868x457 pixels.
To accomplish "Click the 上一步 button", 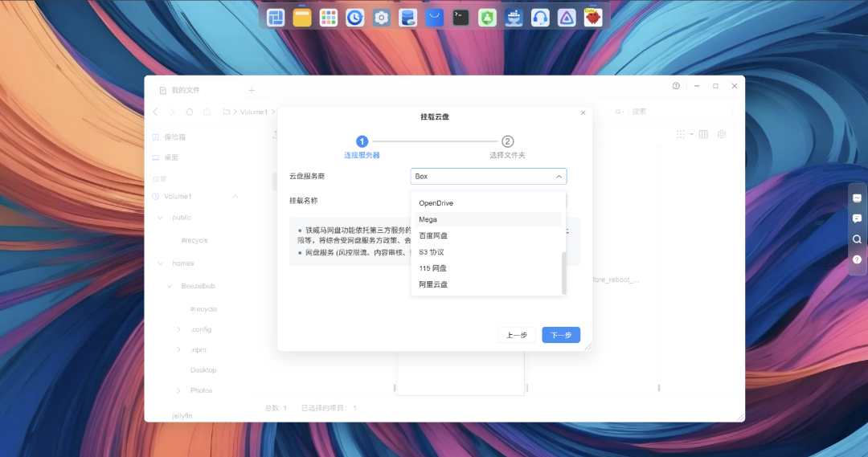I will click(517, 335).
